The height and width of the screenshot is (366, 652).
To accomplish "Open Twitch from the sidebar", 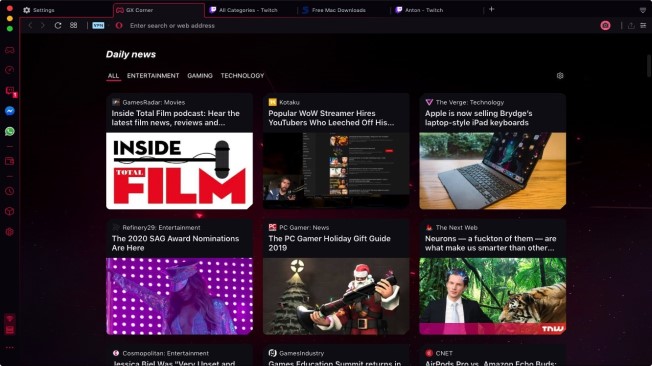I will tap(10, 91).
